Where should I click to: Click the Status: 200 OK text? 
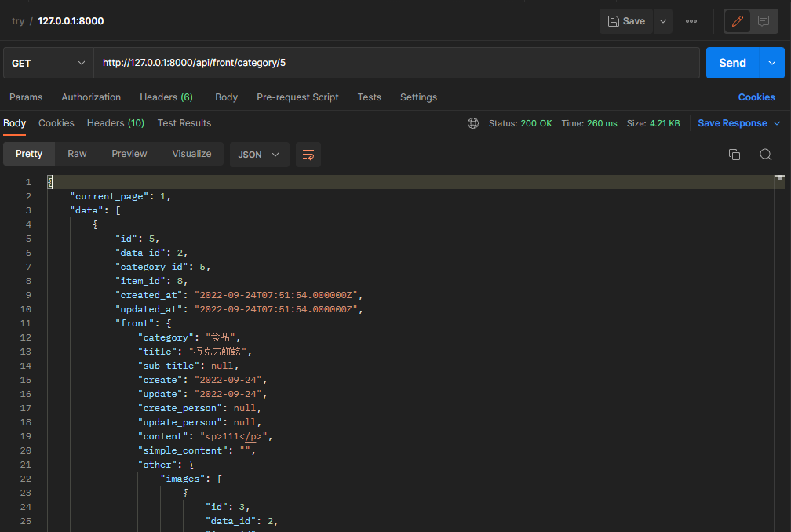520,123
